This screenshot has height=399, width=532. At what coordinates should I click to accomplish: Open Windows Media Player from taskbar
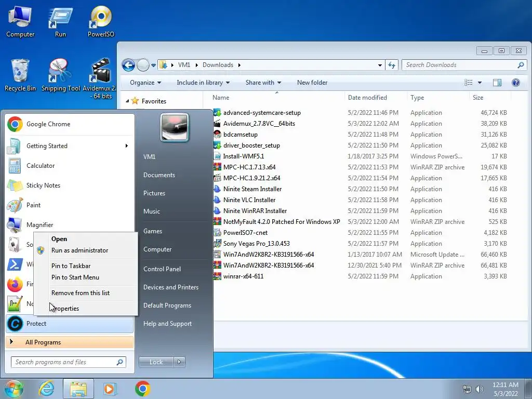point(110,389)
